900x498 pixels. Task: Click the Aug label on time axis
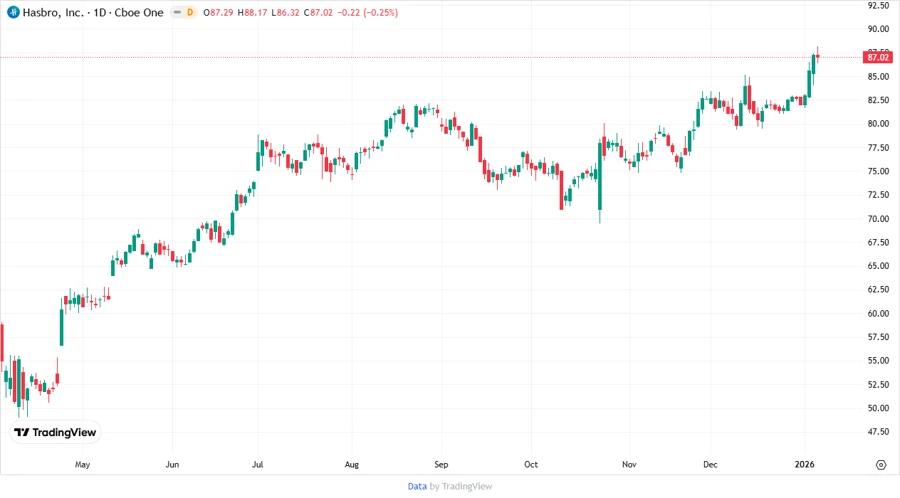click(352, 465)
